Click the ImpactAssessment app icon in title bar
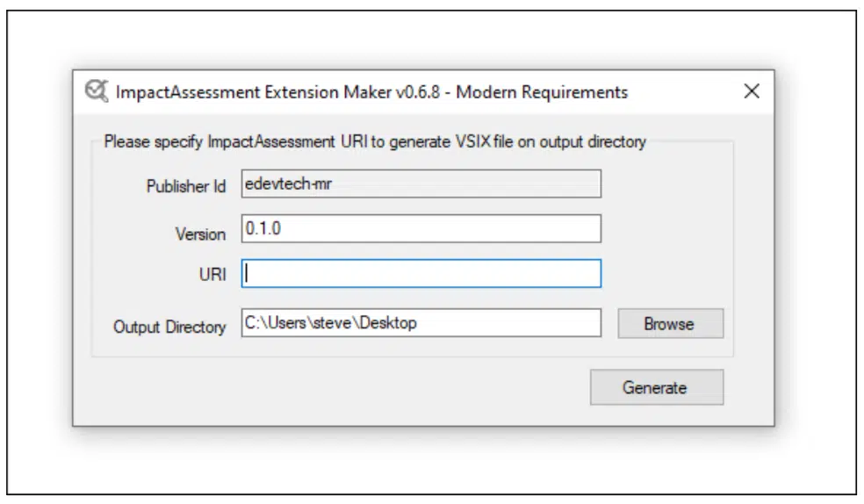Screen dimensions: 864x504 click(97, 91)
